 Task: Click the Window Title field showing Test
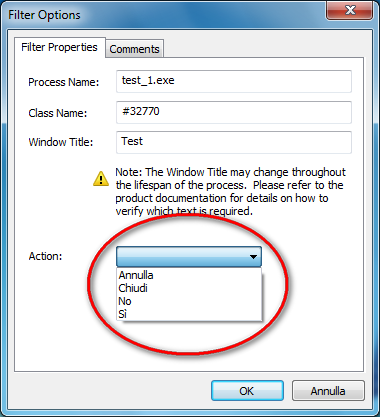pyautogui.click(x=234, y=142)
